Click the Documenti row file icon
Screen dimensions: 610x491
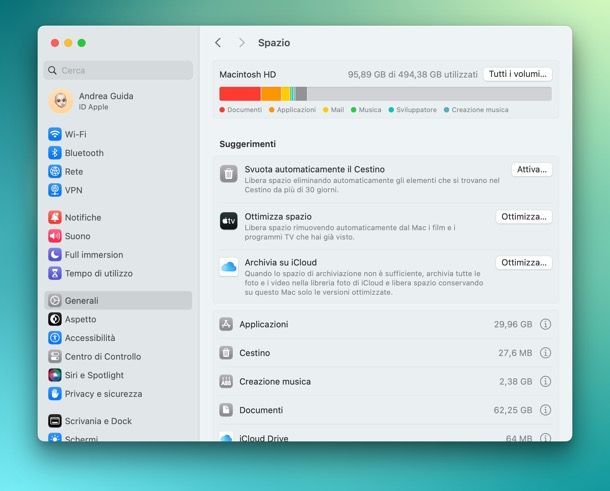point(226,410)
